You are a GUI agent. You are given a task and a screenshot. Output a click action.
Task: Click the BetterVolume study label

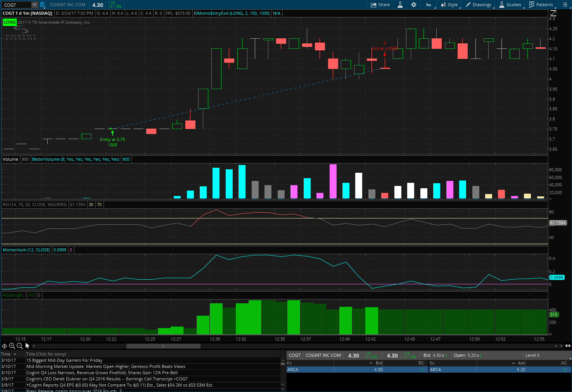76,159
